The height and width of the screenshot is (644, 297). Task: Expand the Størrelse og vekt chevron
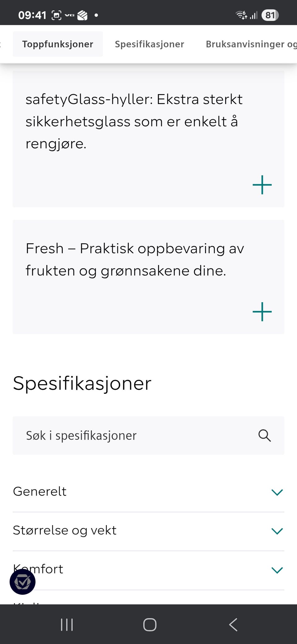277,531
